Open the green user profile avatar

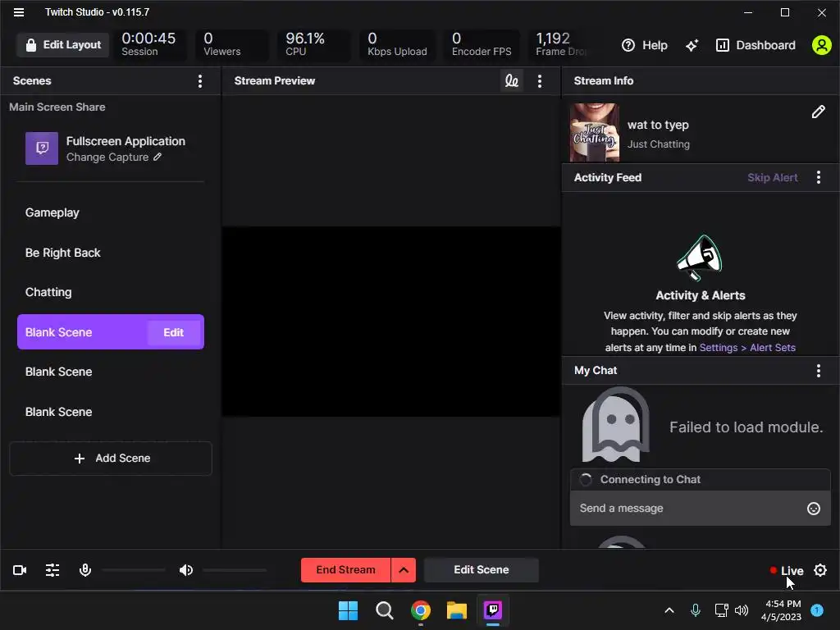click(821, 45)
